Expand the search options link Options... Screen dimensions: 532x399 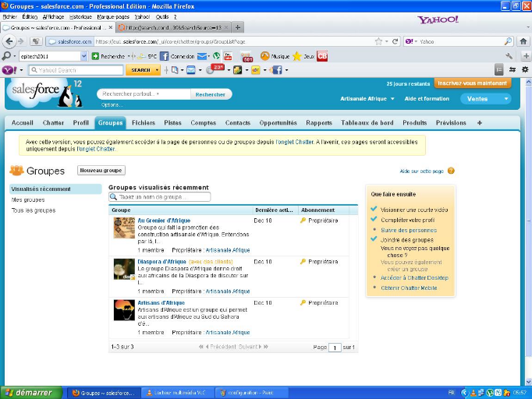[x=112, y=104]
